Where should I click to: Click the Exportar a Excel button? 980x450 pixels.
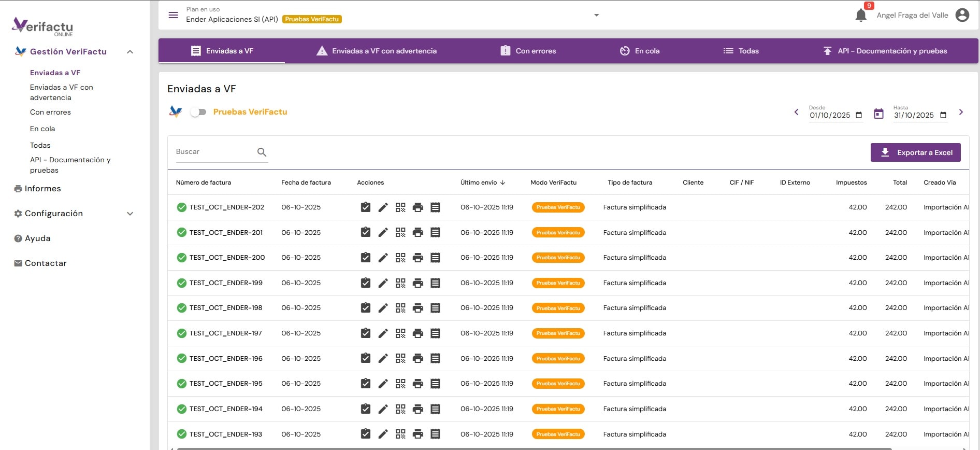coord(915,152)
